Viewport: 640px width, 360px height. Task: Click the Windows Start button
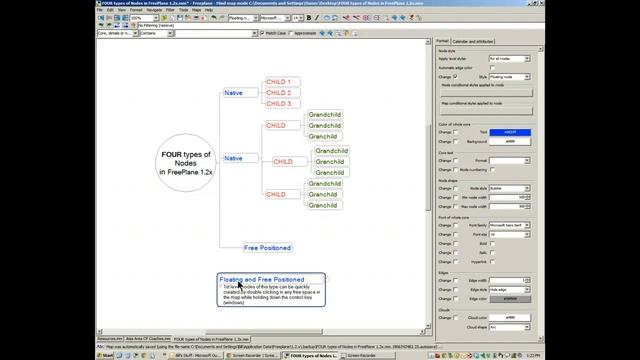coord(105,356)
